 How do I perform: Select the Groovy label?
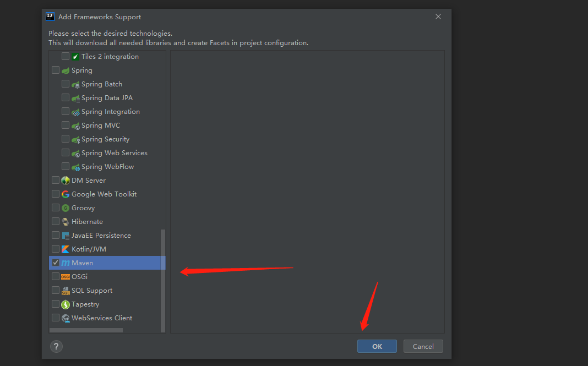point(83,208)
